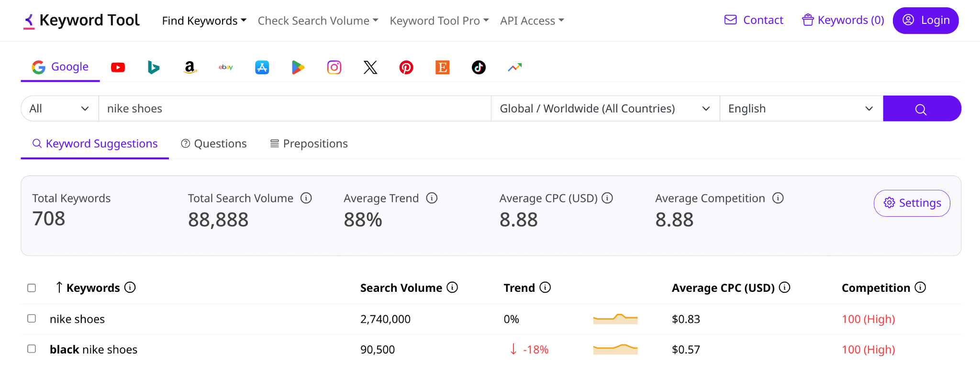Click the Keyword Tool logo
The height and width of the screenshot is (365, 980).
point(81,21)
